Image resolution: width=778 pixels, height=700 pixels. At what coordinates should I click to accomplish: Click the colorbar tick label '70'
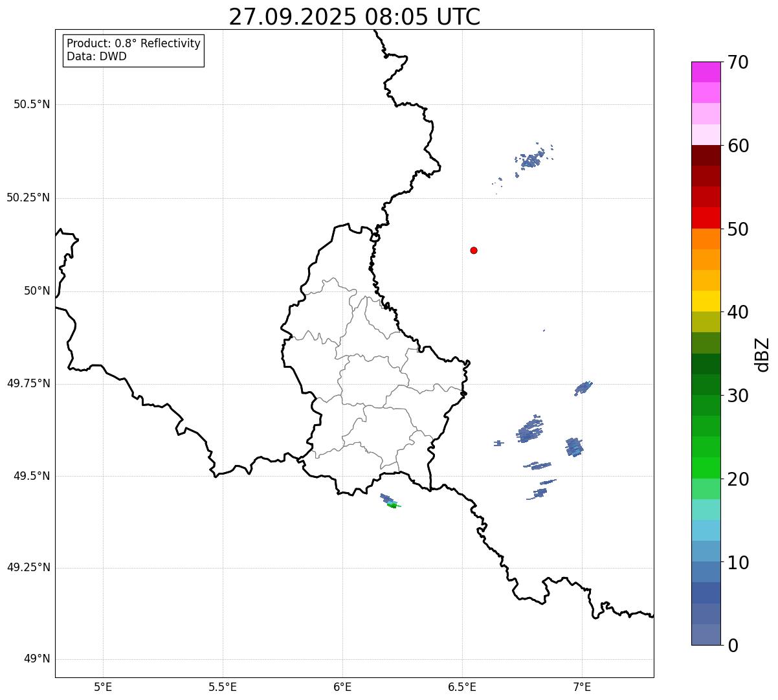(x=738, y=62)
